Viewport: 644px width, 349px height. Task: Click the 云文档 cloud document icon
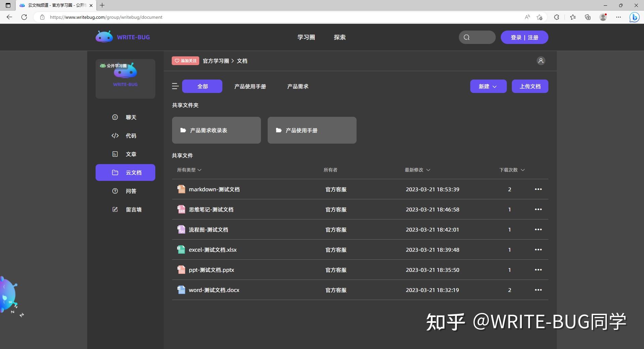(x=115, y=172)
